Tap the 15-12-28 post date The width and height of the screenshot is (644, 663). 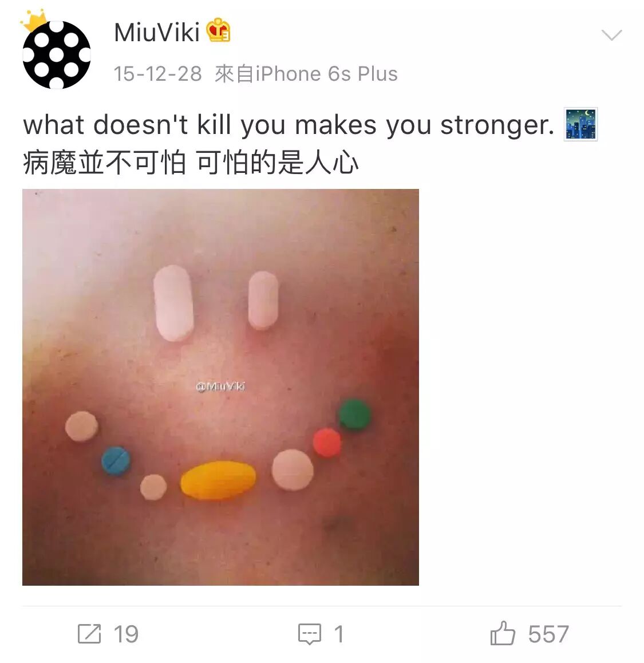(x=158, y=74)
